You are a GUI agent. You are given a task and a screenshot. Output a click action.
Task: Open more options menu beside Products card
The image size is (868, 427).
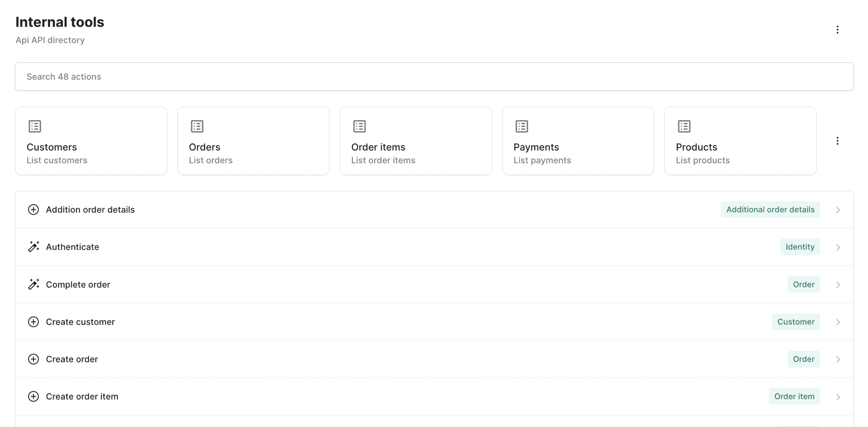(837, 141)
